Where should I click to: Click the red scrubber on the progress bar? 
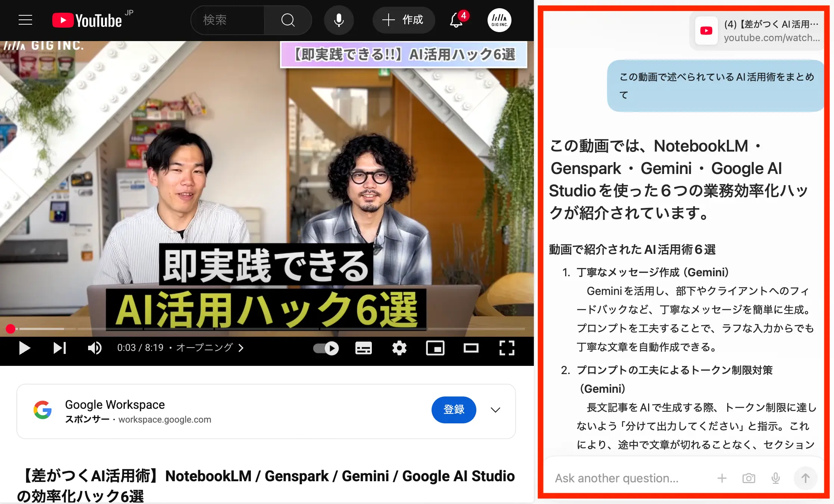[x=10, y=329]
